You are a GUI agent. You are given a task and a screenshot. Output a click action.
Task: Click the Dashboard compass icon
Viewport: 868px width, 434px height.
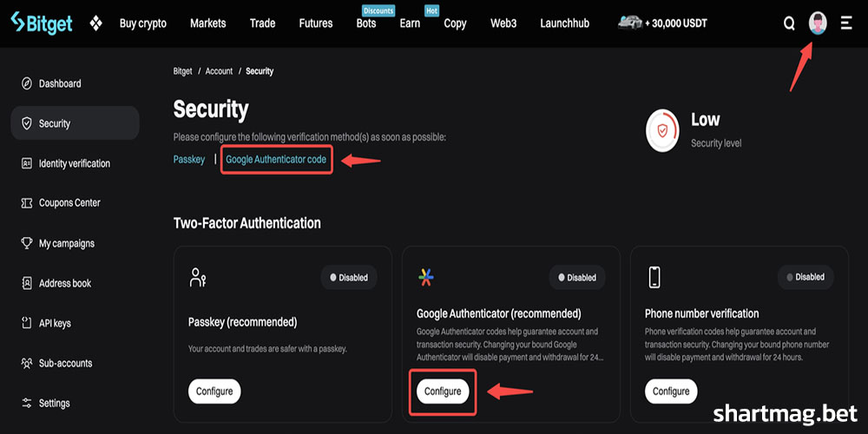click(27, 83)
